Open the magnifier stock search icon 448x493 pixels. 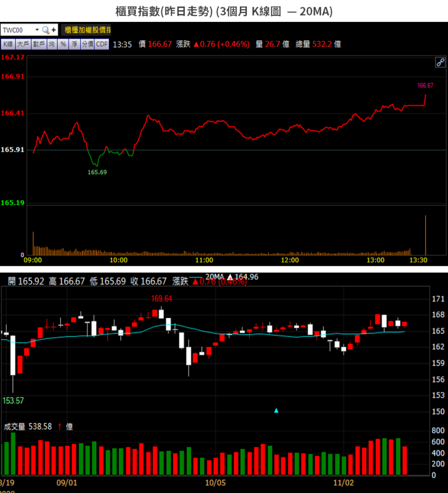(45, 30)
